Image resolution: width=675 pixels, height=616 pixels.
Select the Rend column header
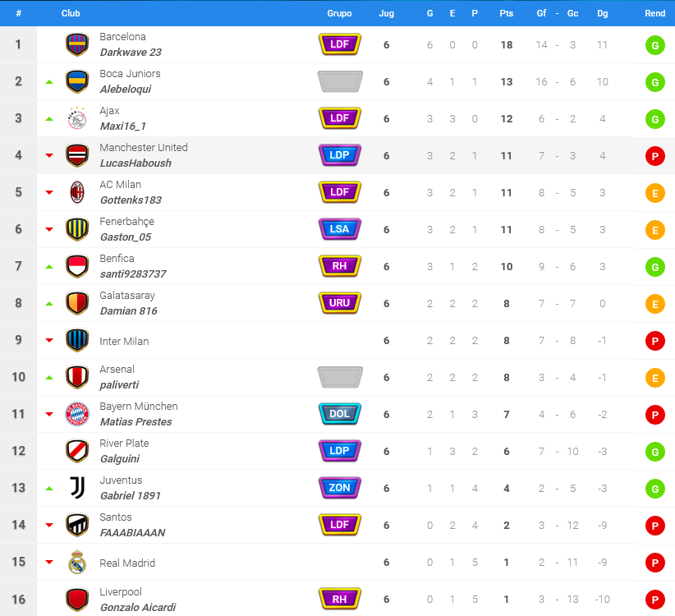pos(654,13)
